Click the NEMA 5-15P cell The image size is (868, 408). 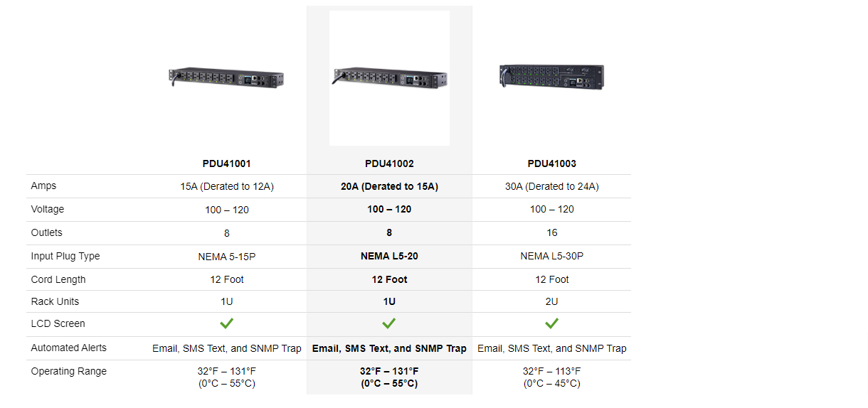(226, 257)
